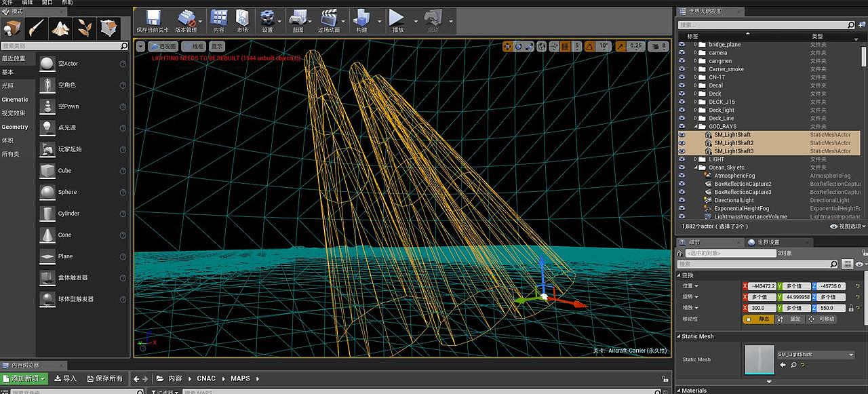
Task: Select the 玩家起始 player start icon
Action: pos(47,149)
